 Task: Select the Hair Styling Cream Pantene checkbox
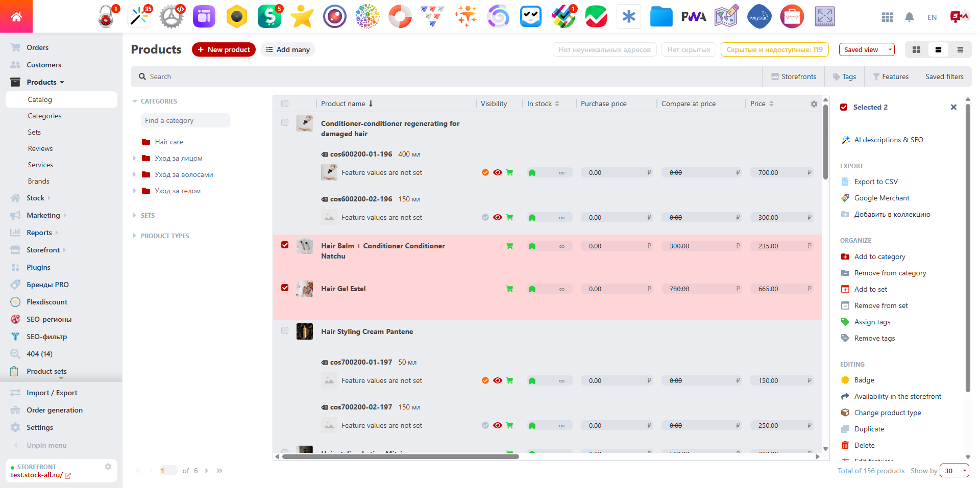(285, 330)
